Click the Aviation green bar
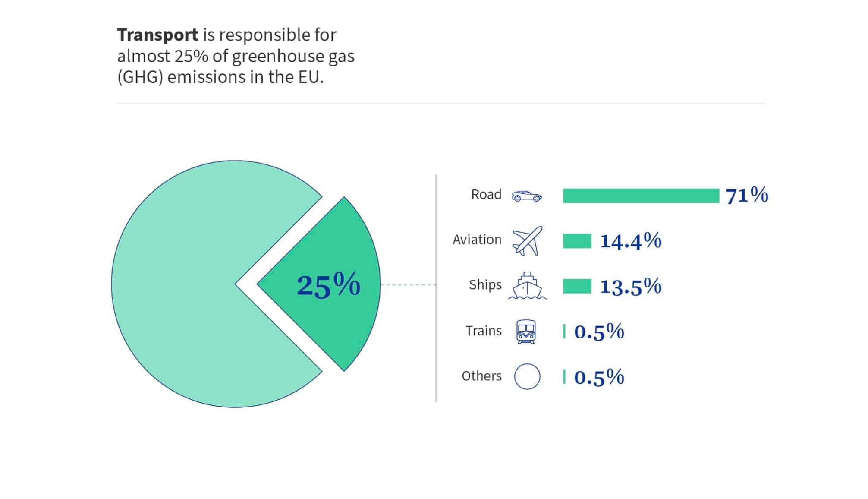 (577, 241)
